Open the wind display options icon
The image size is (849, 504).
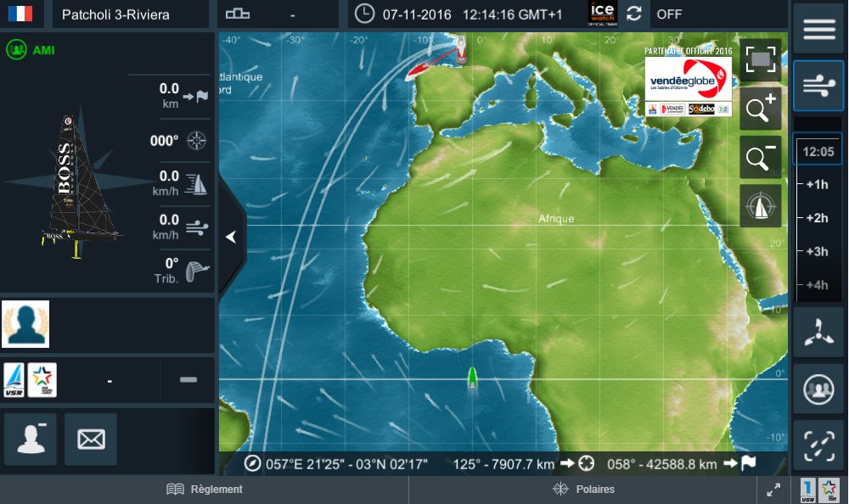click(x=818, y=86)
